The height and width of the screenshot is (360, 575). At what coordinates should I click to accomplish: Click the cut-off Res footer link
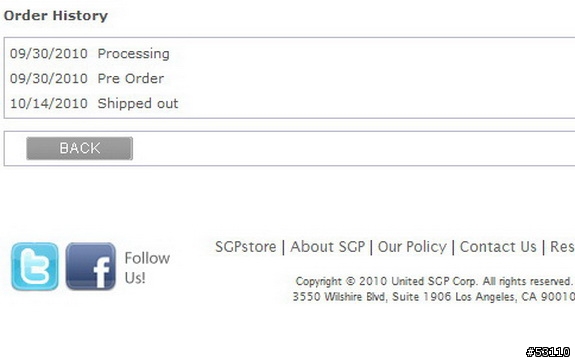[x=562, y=247]
